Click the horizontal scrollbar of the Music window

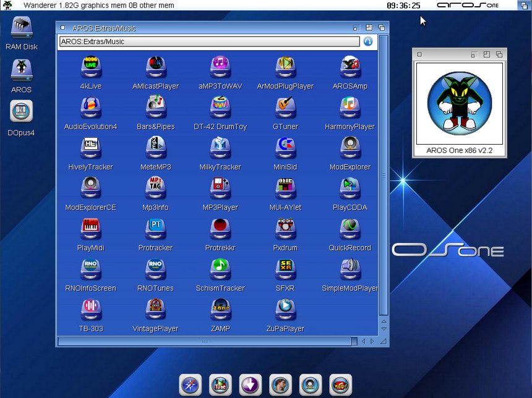pyautogui.click(x=204, y=341)
